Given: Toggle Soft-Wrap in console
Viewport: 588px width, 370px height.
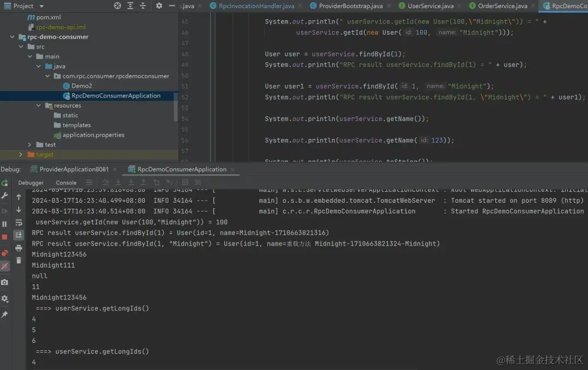Looking at the screenshot, I should click(x=19, y=222).
